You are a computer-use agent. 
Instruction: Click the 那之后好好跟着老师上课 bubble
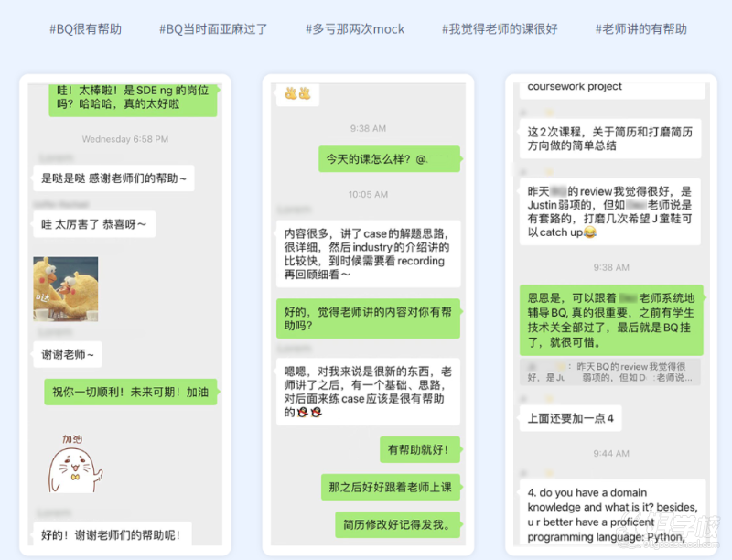(390, 487)
